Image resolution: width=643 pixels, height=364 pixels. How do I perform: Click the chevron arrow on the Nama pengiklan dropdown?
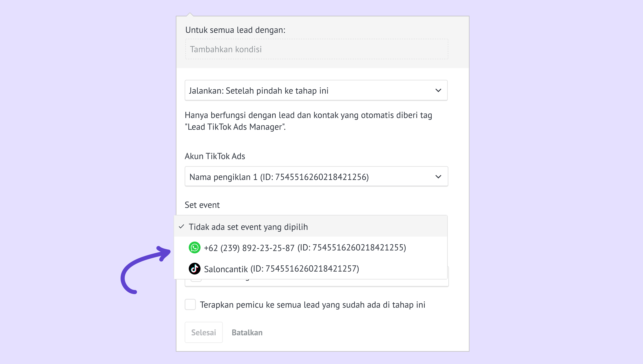click(x=438, y=177)
